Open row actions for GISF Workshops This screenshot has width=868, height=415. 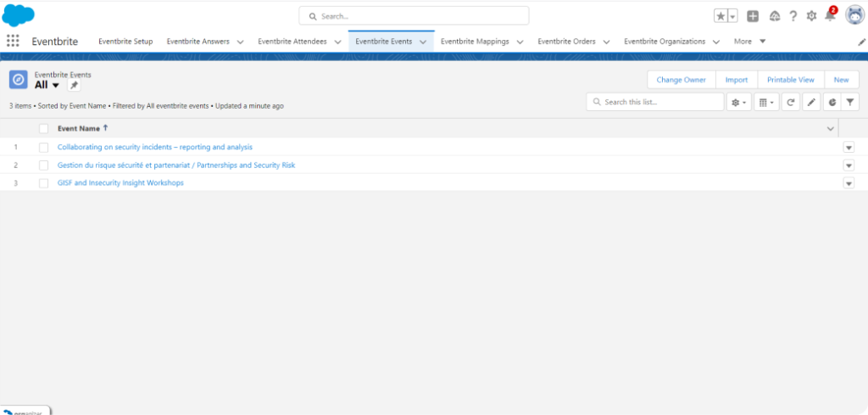tap(849, 182)
